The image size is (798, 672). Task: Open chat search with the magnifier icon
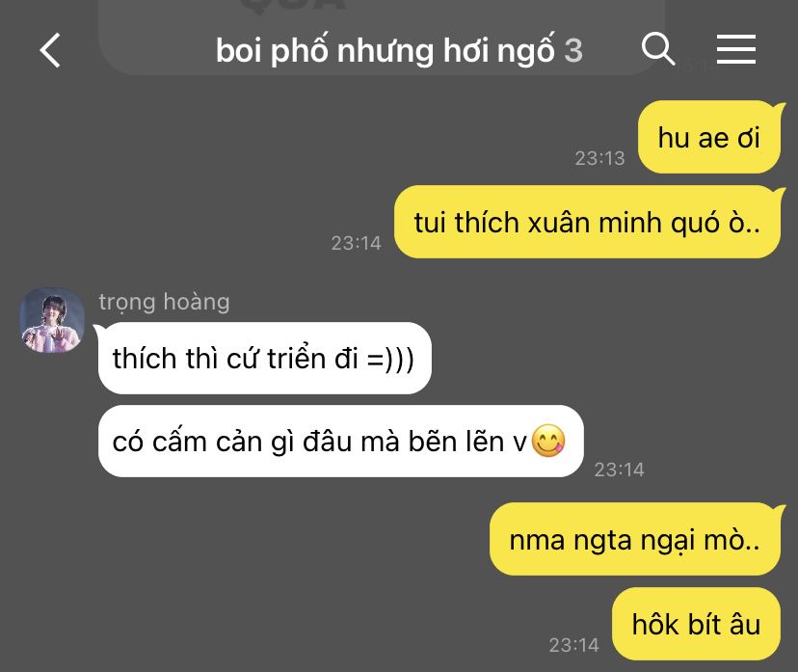point(658,49)
